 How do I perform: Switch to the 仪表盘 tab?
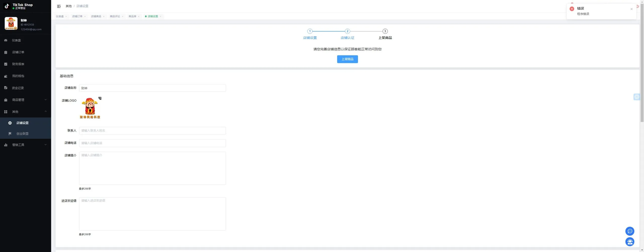[x=60, y=16]
